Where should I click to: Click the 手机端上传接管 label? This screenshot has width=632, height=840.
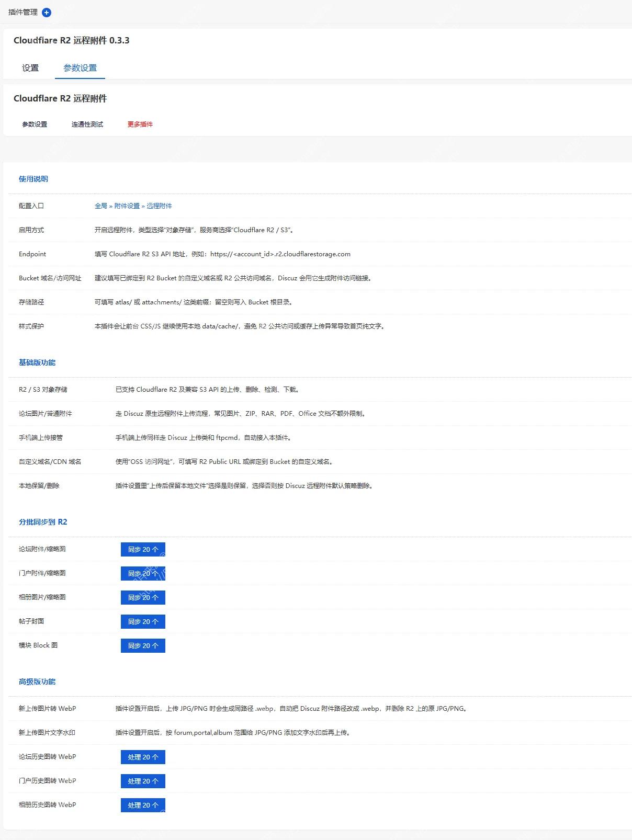pos(41,438)
